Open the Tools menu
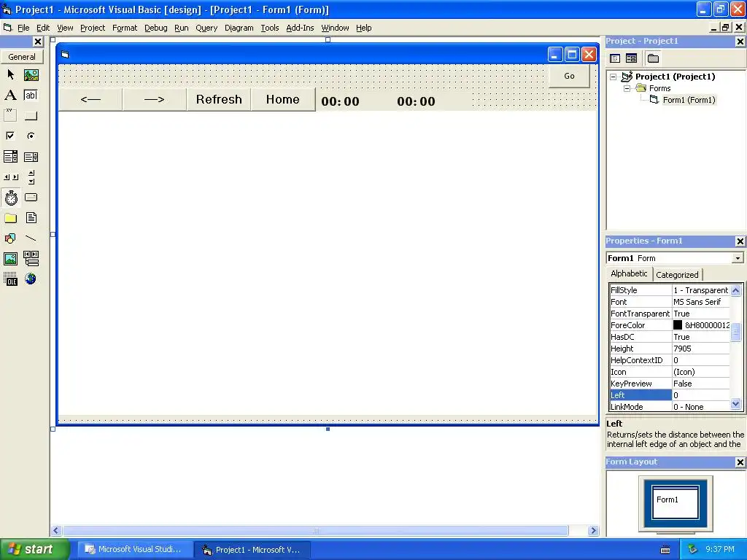This screenshot has height=560, width=747. point(270,28)
